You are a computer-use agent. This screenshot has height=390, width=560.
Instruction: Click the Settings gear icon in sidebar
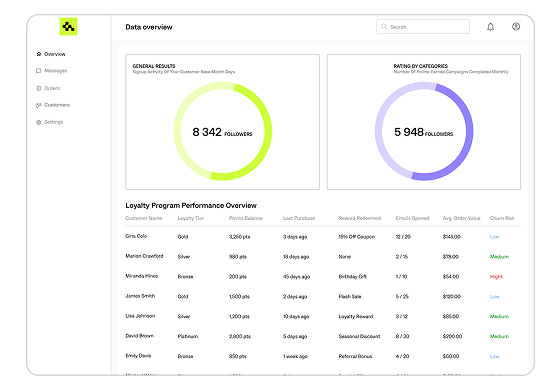pos(39,122)
